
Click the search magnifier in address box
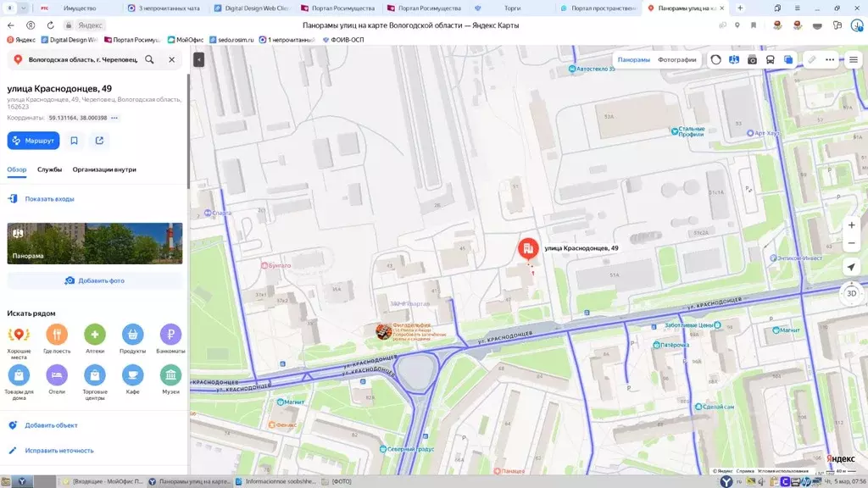149,60
